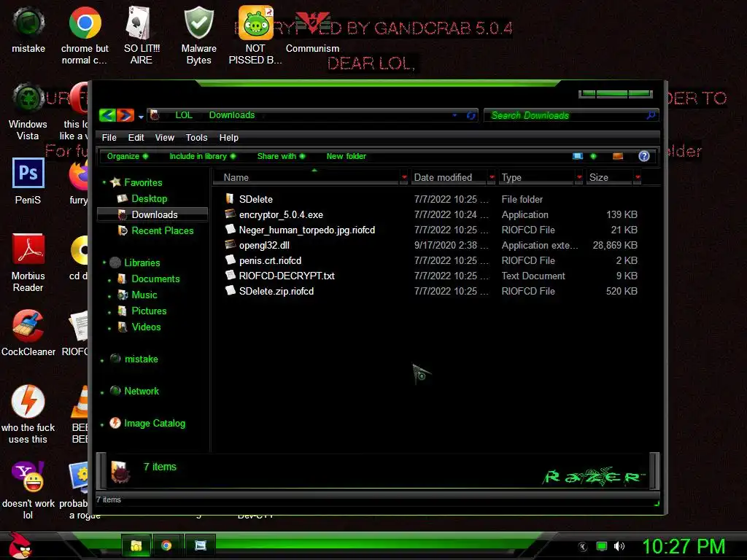Click the taskbar clock 10:27 PM
This screenshot has height=560, width=747.
(684, 546)
